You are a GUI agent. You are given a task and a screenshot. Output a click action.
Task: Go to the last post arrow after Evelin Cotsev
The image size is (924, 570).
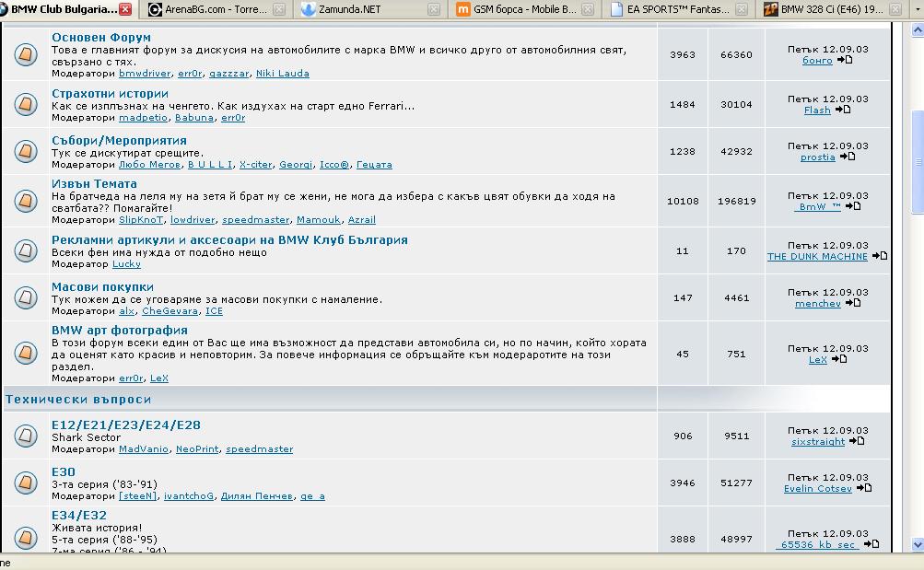864,487
